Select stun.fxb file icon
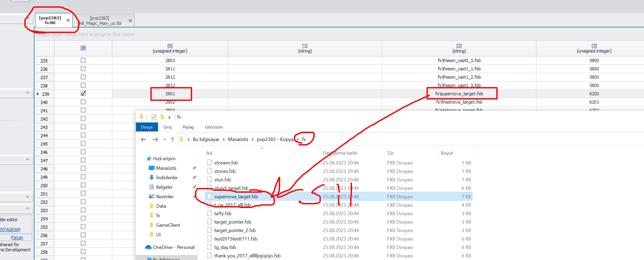Image resolution: width=644 pixels, height=260 pixels. [x=209, y=179]
